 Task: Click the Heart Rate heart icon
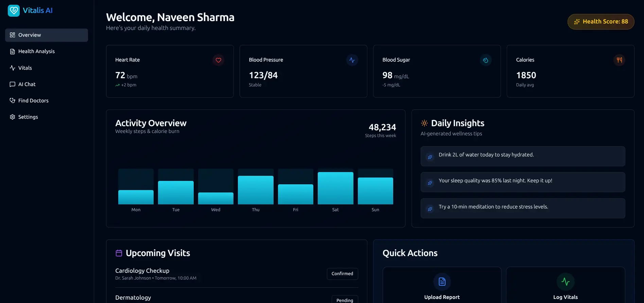pos(218,60)
